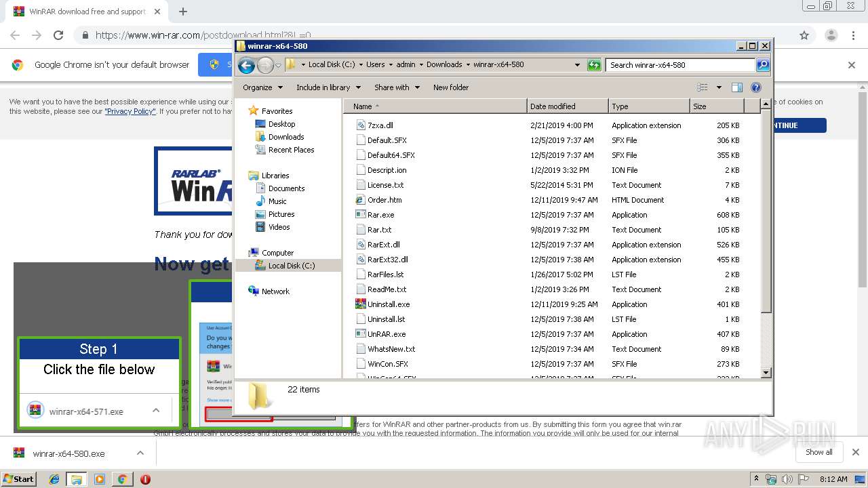Click the Back arrow in Explorer
The image size is (868, 488).
pos(246,65)
